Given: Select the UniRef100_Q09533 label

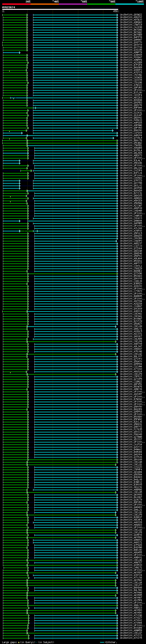Looking at the screenshot, I should [131, 565].
